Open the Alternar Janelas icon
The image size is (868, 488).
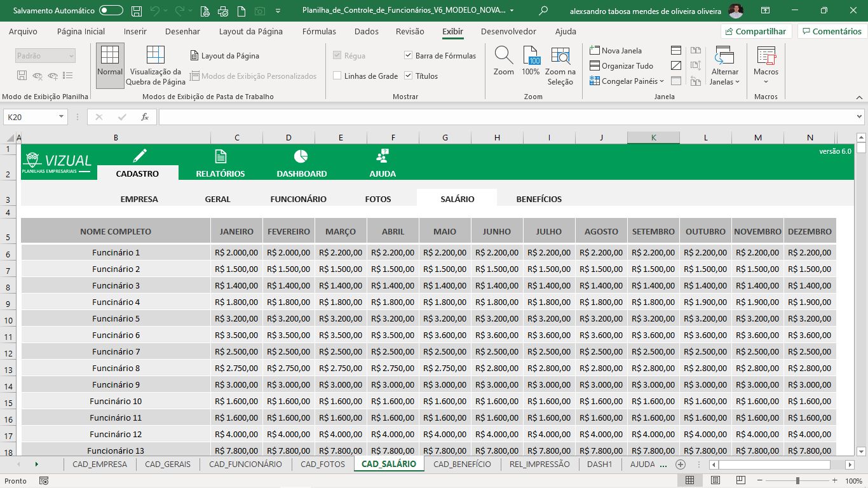pyautogui.click(x=724, y=56)
